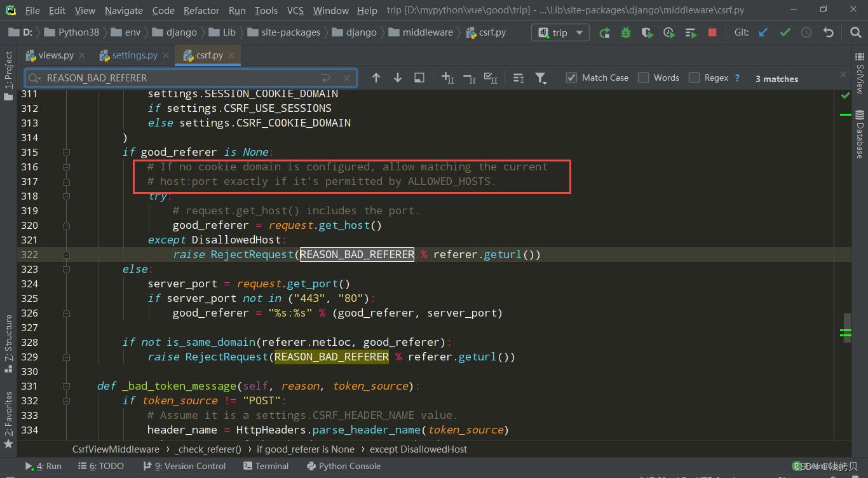Disable the Match Case checkbox
The width and height of the screenshot is (868, 478).
tap(571, 78)
